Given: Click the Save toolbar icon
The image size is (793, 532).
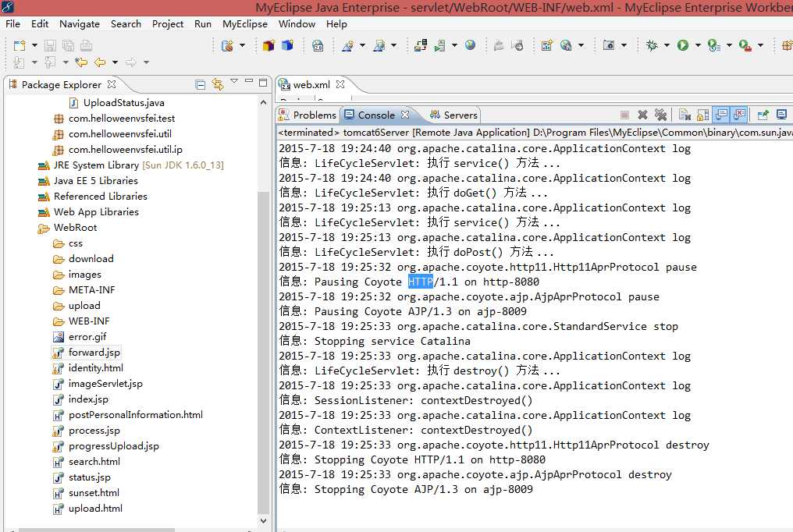Looking at the screenshot, I should (x=50, y=45).
